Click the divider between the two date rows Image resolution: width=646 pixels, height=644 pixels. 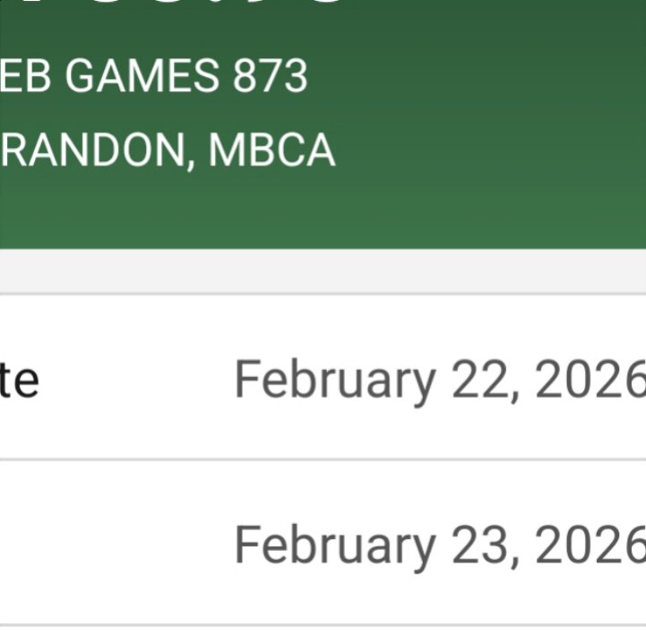point(323,459)
